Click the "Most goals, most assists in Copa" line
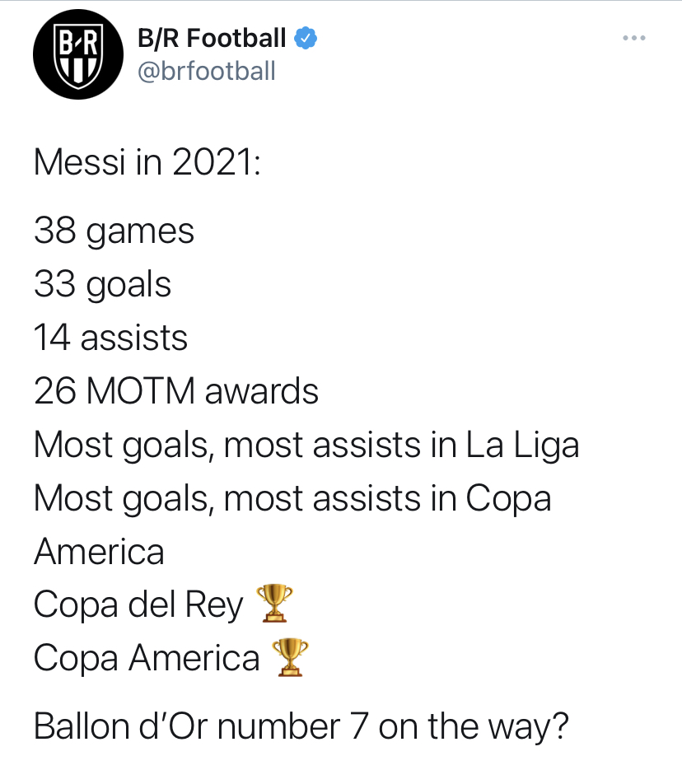Screen dimensions: 682x784 click(292, 499)
